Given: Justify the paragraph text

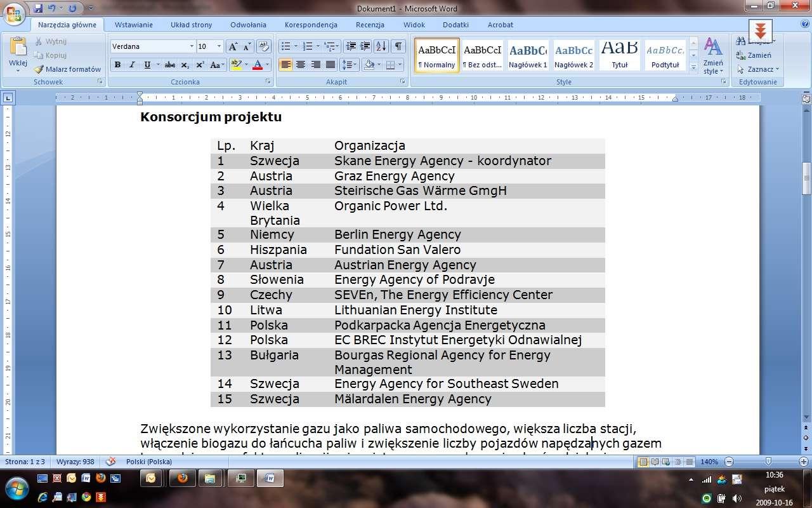Looking at the screenshot, I should (x=331, y=65).
